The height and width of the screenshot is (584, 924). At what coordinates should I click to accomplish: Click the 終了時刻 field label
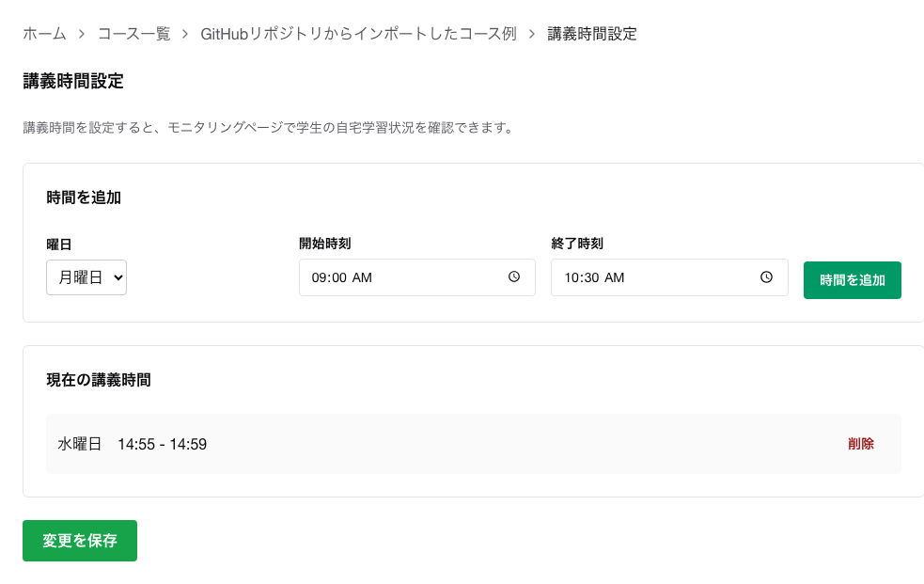pyautogui.click(x=576, y=244)
